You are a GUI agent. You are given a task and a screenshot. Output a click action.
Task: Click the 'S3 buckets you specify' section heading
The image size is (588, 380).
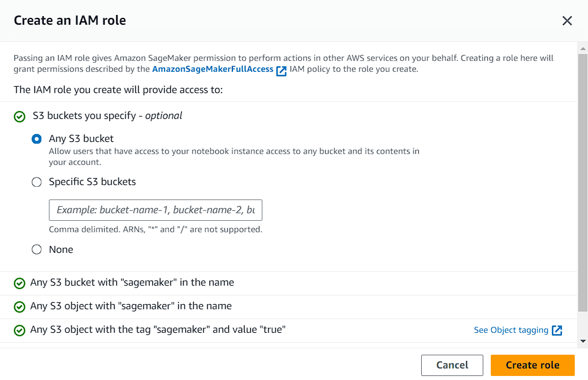coord(108,116)
